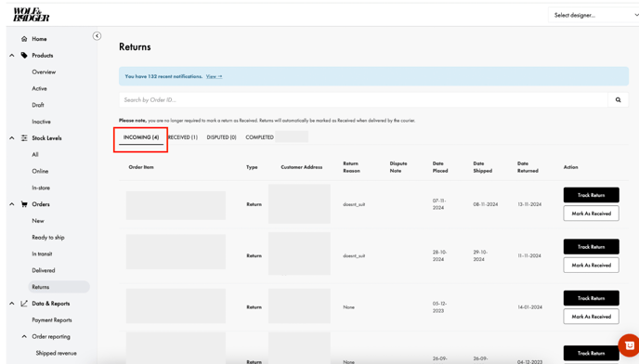
Task: Open Ready to ship orders
Action: pos(48,237)
